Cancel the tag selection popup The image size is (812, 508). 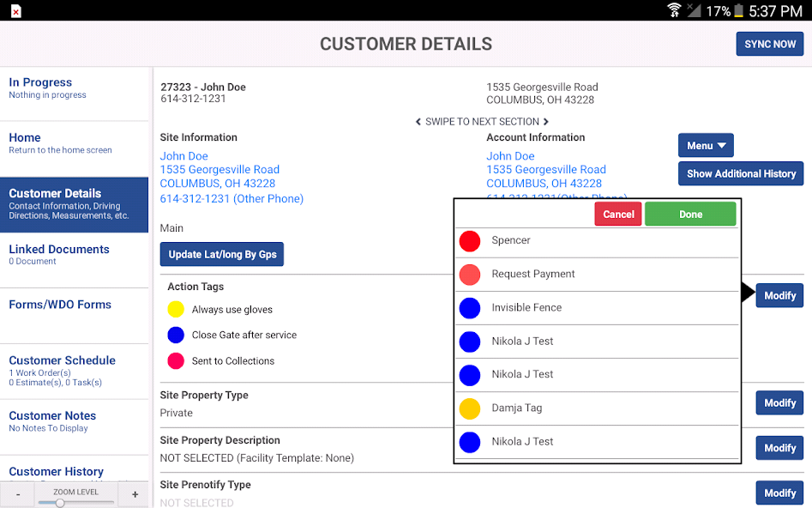tap(618, 215)
